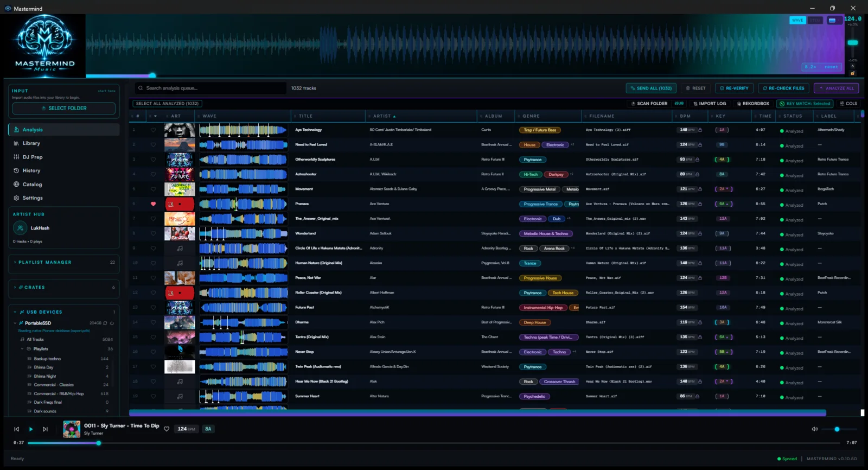
Task: Click the RE-VERIFY button
Action: [734, 88]
